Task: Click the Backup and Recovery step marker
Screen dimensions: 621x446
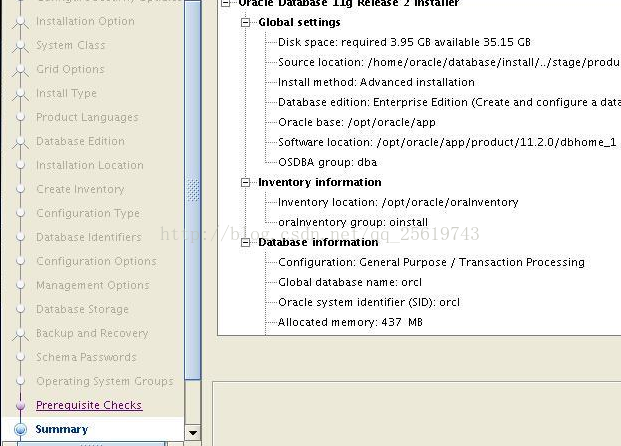Action: 20,333
